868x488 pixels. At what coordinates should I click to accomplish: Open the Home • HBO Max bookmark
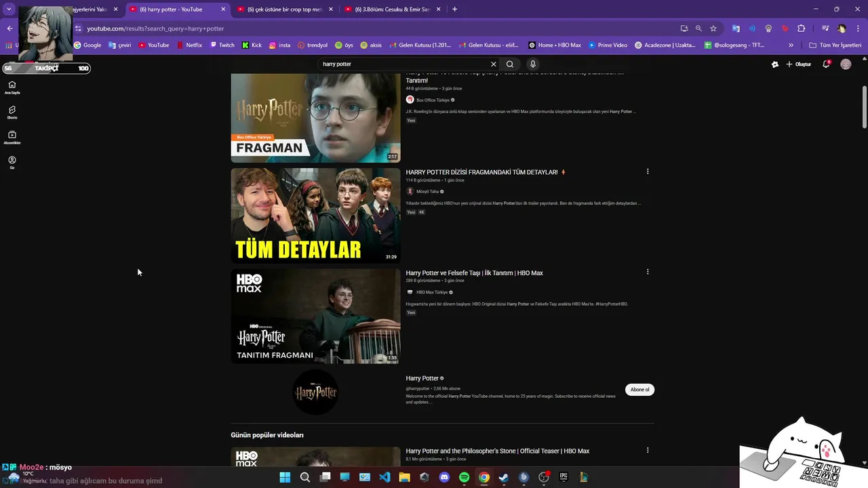555,45
